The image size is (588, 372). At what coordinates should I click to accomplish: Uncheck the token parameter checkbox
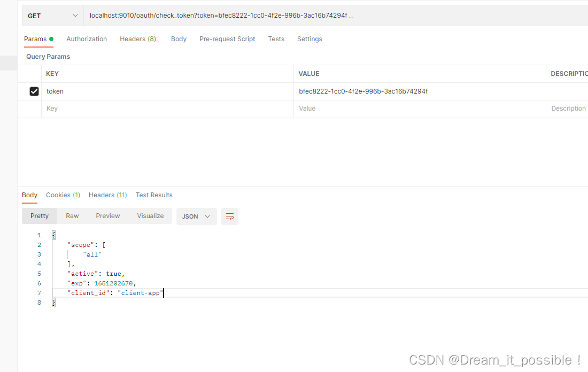tap(34, 91)
